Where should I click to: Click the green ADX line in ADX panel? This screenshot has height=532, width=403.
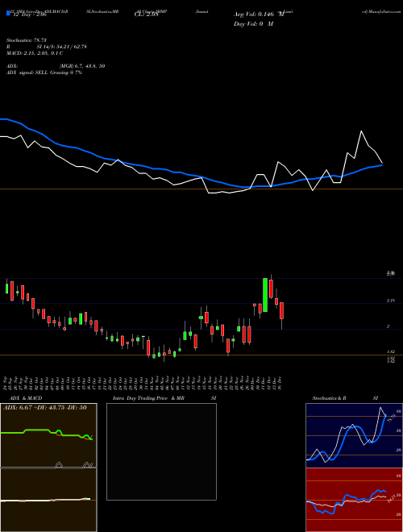37,430
